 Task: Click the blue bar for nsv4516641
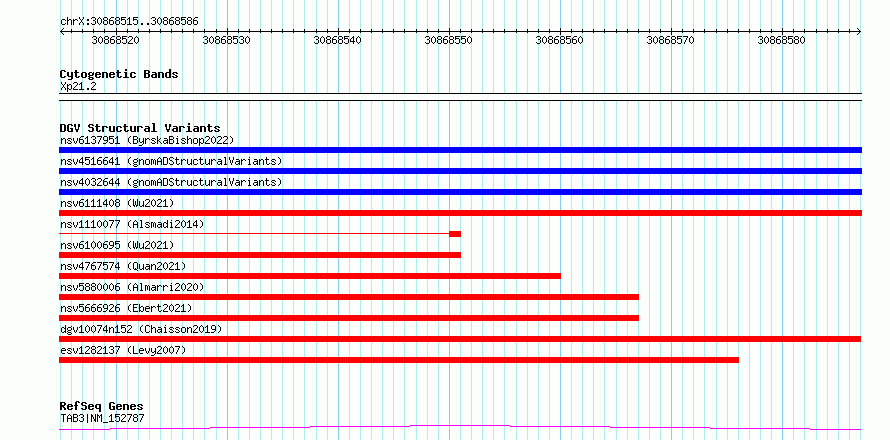click(x=460, y=171)
